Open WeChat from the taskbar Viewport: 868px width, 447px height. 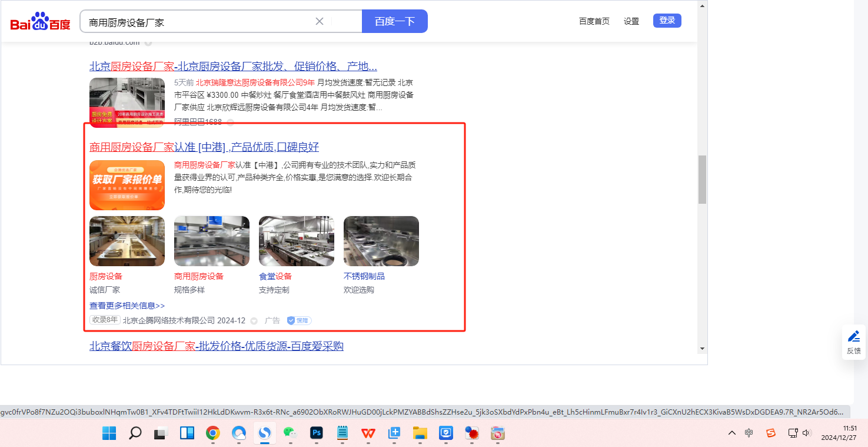291,433
